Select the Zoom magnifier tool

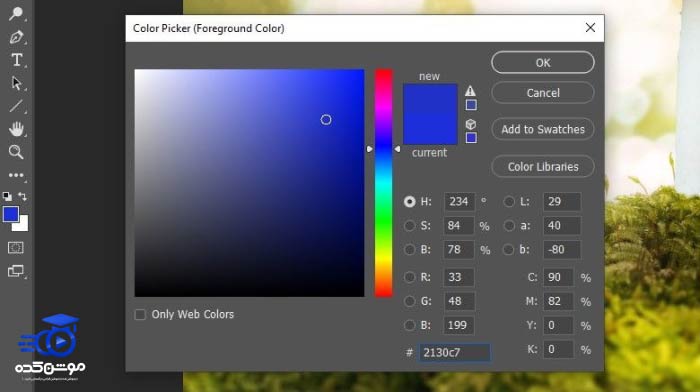pos(16,152)
